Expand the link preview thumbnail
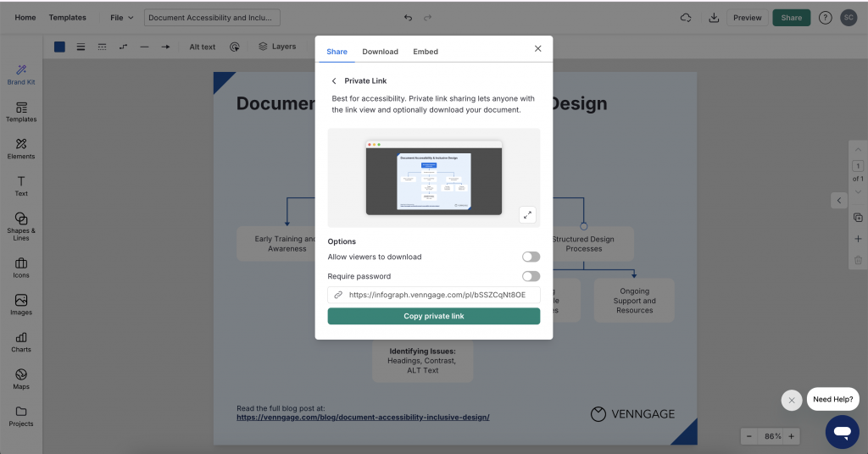The height and width of the screenshot is (454, 868). (x=527, y=214)
